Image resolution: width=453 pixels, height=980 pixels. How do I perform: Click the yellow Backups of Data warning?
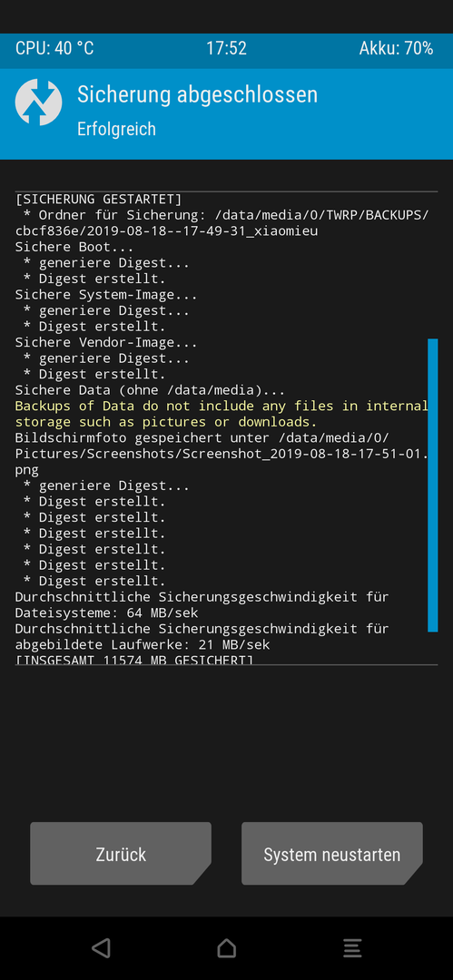pyautogui.click(x=222, y=414)
